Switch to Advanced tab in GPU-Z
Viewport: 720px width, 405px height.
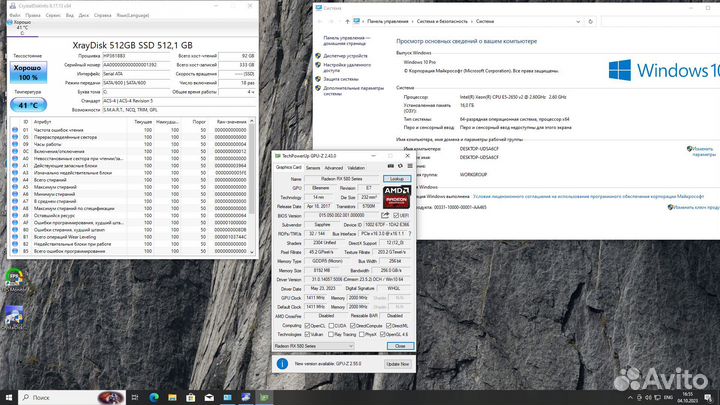pyautogui.click(x=333, y=168)
